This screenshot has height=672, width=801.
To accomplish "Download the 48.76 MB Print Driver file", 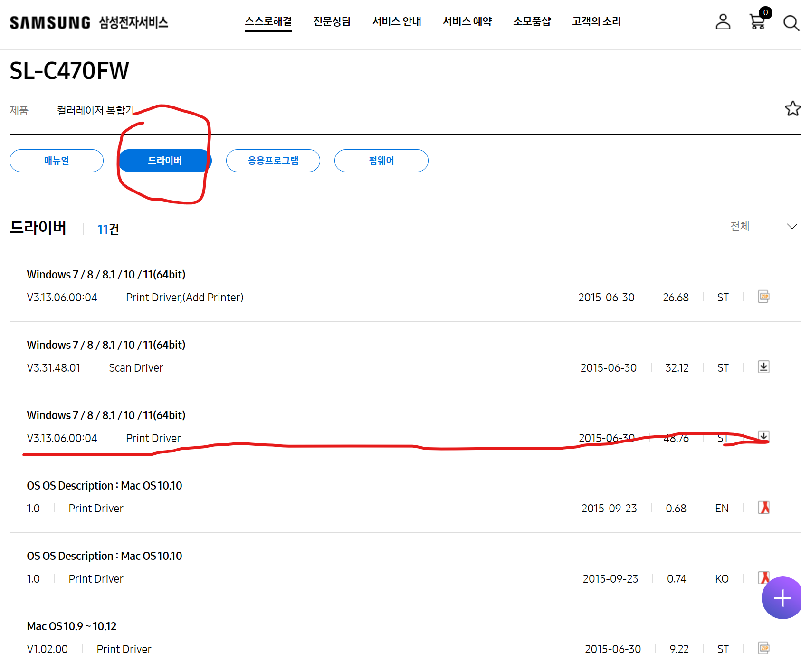I will [x=763, y=436].
